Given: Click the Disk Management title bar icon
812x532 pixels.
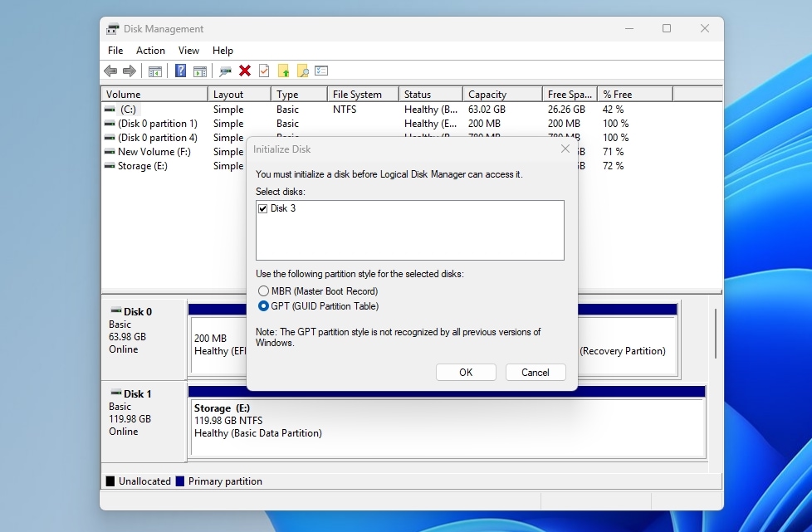Looking at the screenshot, I should [x=112, y=30].
